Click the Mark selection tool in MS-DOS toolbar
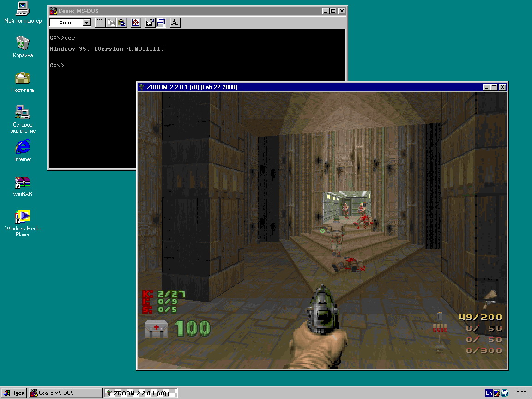532x399 pixels. coord(100,23)
